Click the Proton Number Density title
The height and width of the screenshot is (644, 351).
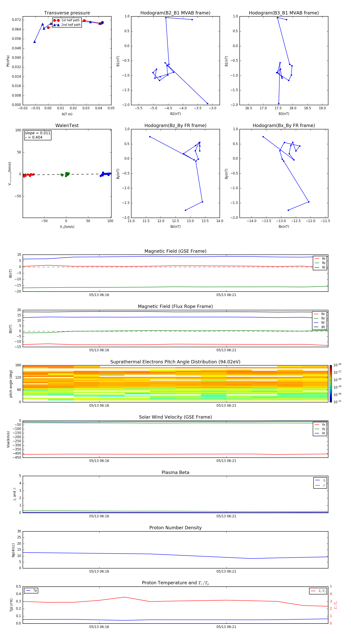175,528
